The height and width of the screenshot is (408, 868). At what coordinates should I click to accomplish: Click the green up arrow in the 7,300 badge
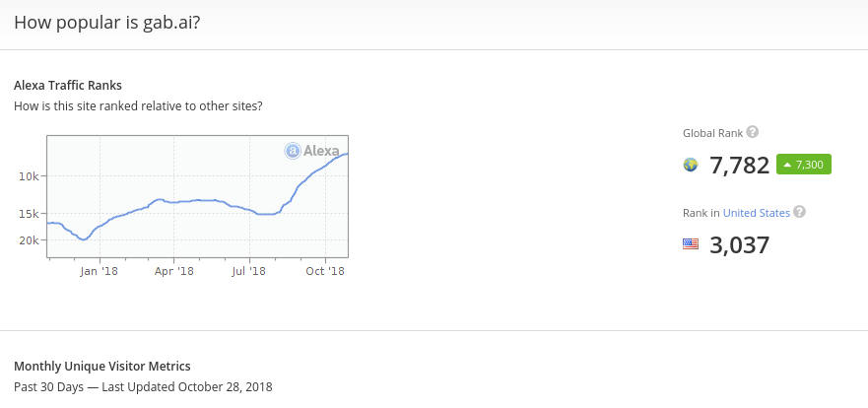(787, 165)
